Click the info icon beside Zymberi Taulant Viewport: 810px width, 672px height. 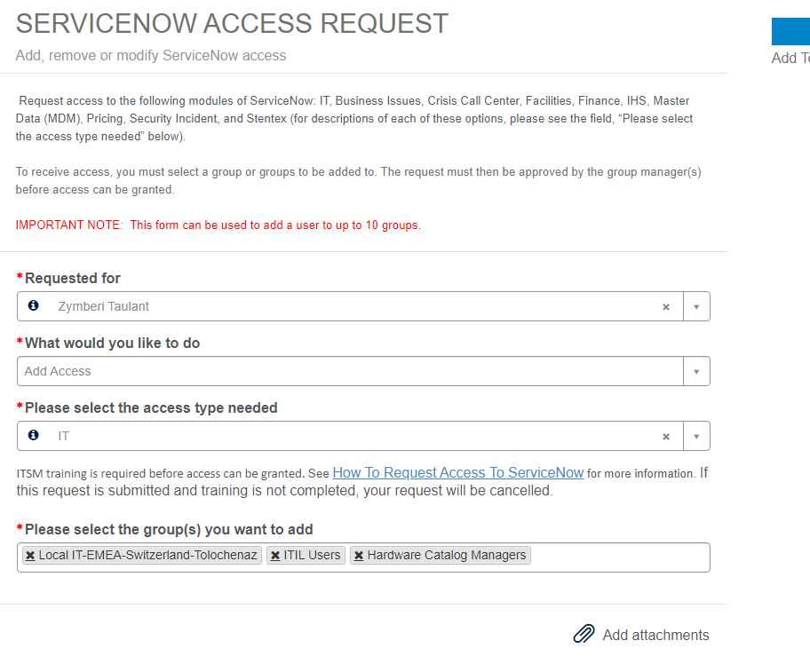pyautogui.click(x=34, y=305)
